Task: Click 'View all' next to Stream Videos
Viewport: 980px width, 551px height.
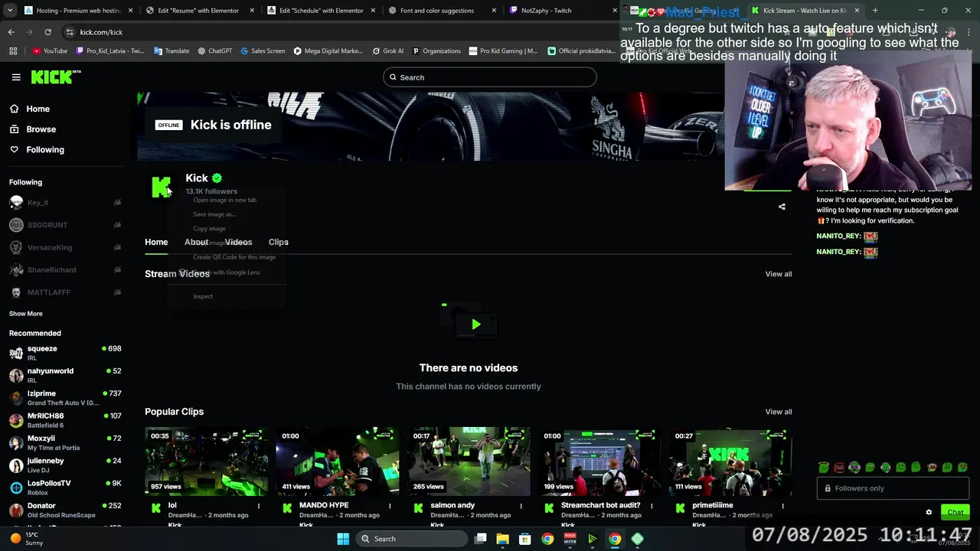Action: point(779,274)
